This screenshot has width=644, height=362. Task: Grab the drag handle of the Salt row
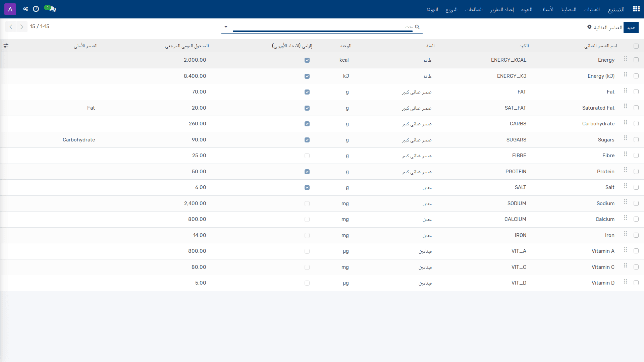click(x=626, y=186)
